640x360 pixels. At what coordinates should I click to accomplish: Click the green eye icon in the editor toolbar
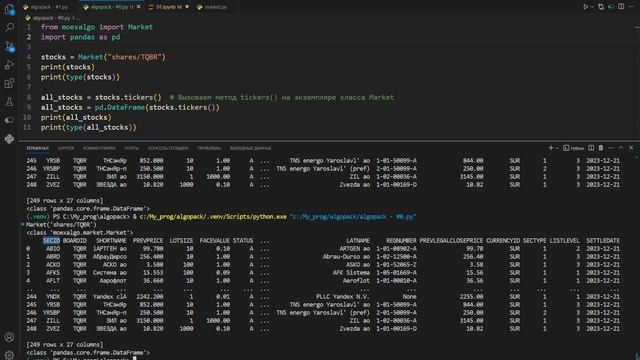[611, 7]
